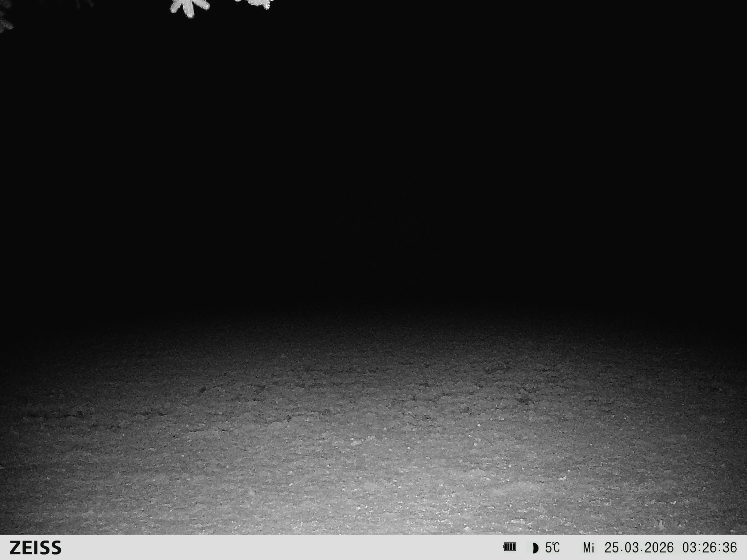Image resolution: width=747 pixels, height=560 pixels.
Task: Click the day number 25 in the date
Action: click(612, 548)
